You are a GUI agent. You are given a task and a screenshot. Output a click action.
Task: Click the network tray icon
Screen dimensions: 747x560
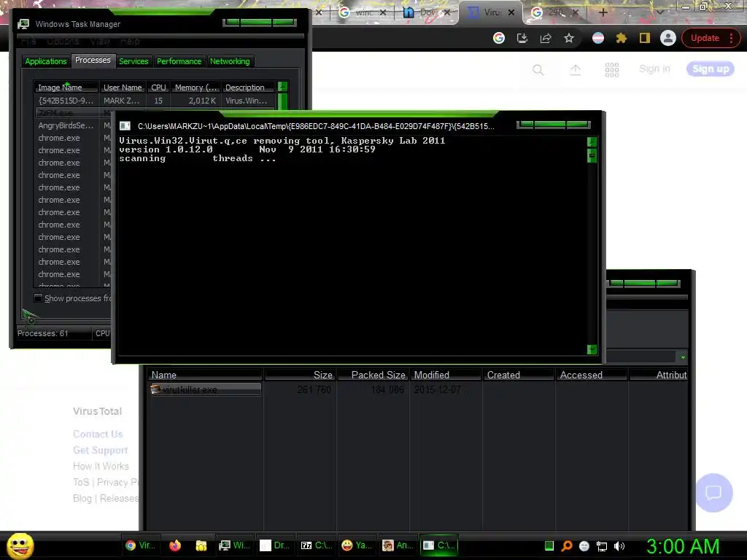(602, 546)
